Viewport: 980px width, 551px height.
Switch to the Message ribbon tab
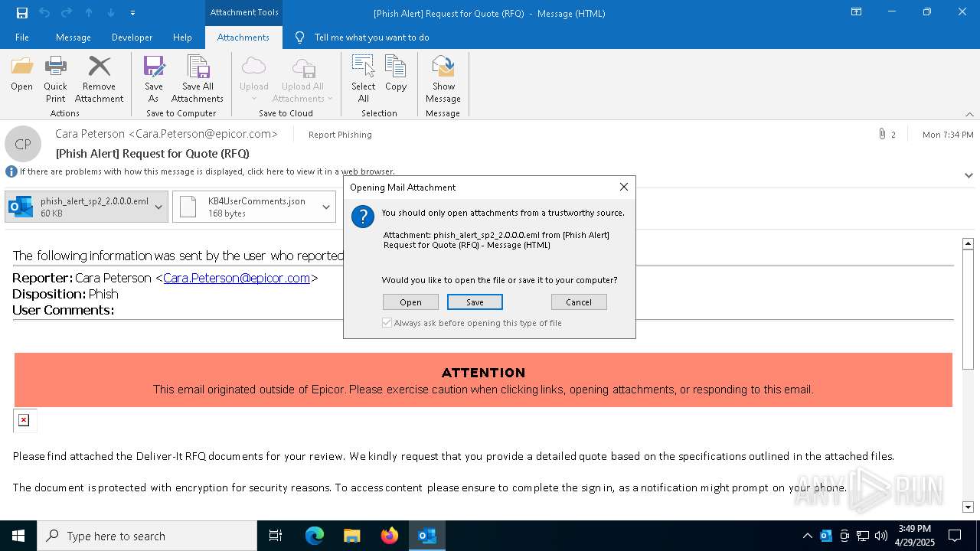(x=73, y=37)
